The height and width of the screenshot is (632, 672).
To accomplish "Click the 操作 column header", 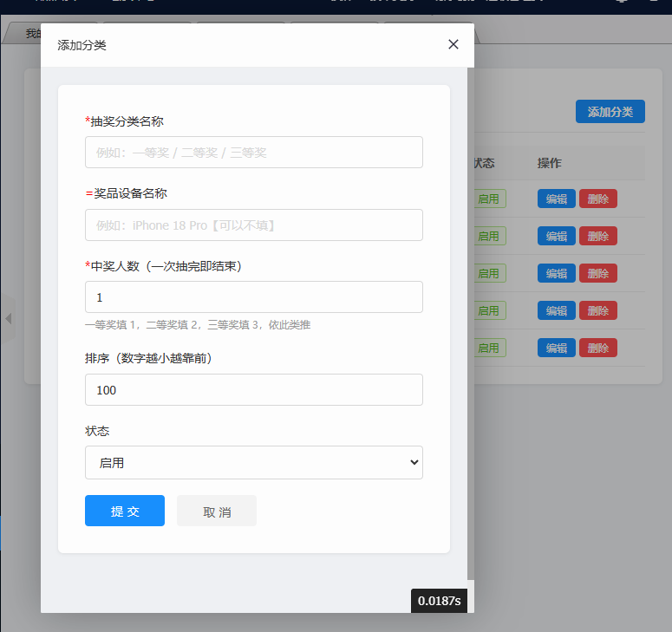I will (549, 163).
